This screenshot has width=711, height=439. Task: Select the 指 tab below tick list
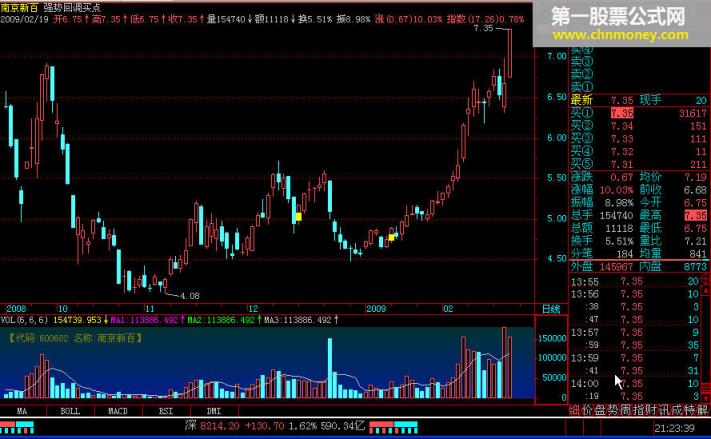(x=638, y=410)
